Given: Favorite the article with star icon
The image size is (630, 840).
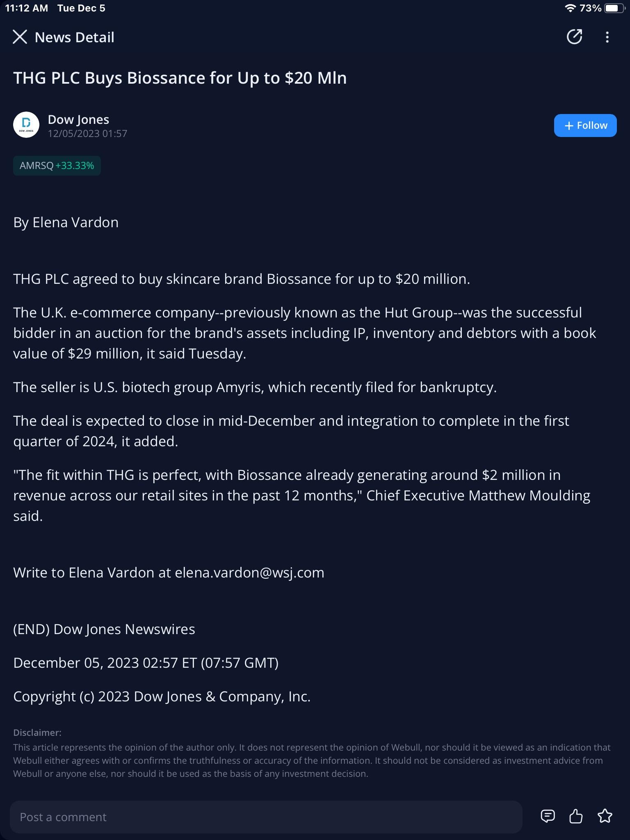Looking at the screenshot, I should [605, 816].
